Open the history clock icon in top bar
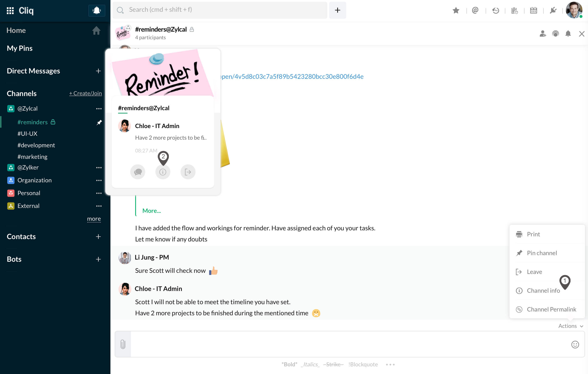The width and height of the screenshot is (588, 374). tap(495, 10)
